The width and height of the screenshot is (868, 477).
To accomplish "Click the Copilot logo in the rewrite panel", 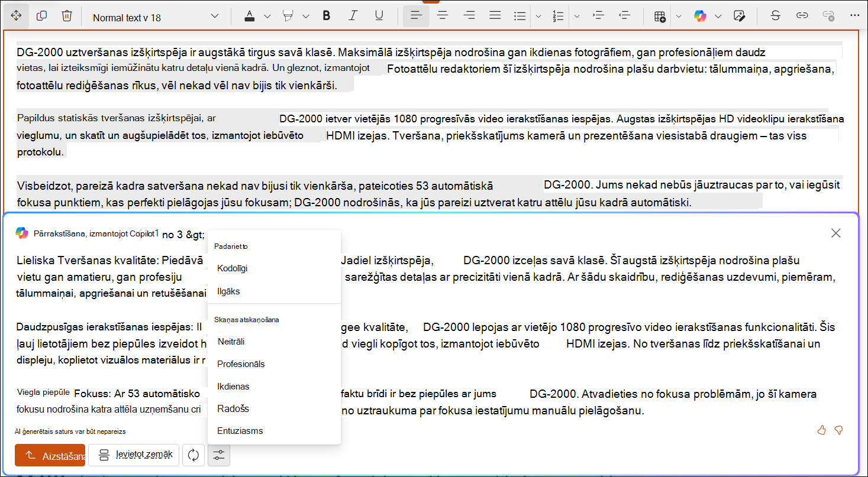I will [x=22, y=233].
